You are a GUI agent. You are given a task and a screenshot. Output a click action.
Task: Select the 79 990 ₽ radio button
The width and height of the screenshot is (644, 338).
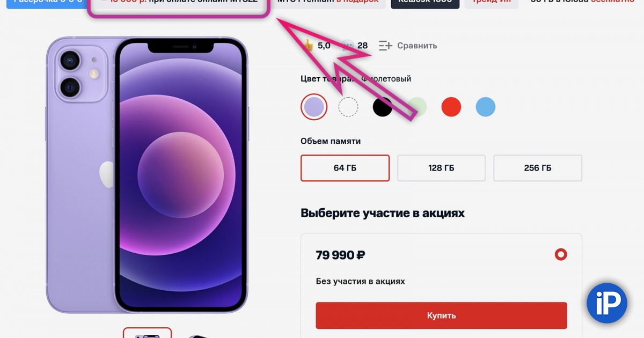pyautogui.click(x=561, y=254)
